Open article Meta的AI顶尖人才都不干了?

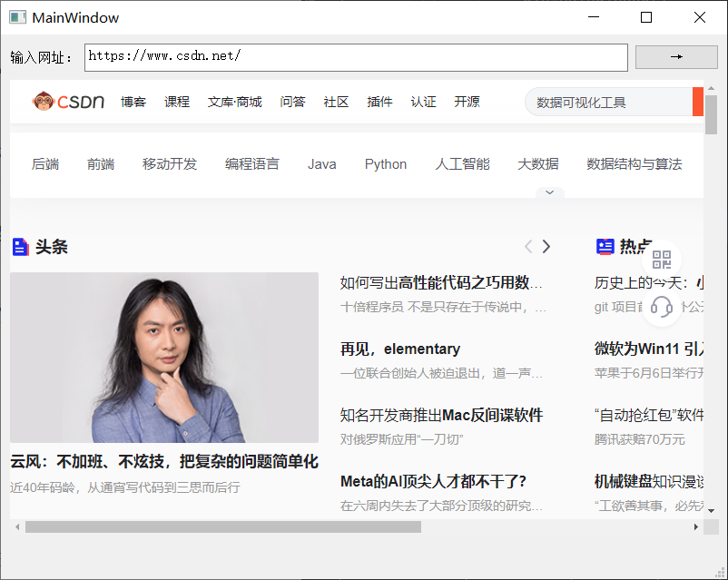pyautogui.click(x=433, y=482)
